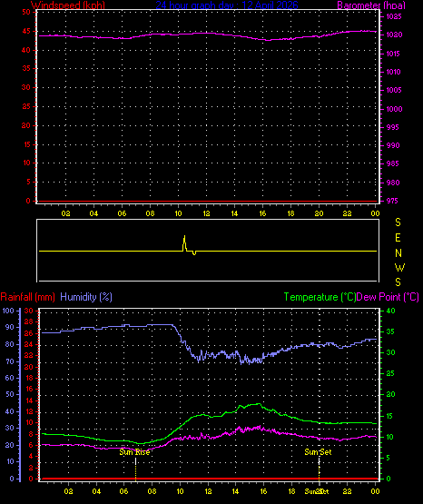
Task: Click the 45 value on windspeed axis
Action: (x=26, y=31)
